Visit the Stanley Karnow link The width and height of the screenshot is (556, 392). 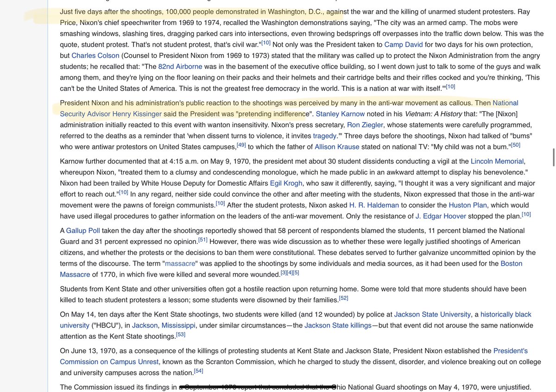click(340, 114)
